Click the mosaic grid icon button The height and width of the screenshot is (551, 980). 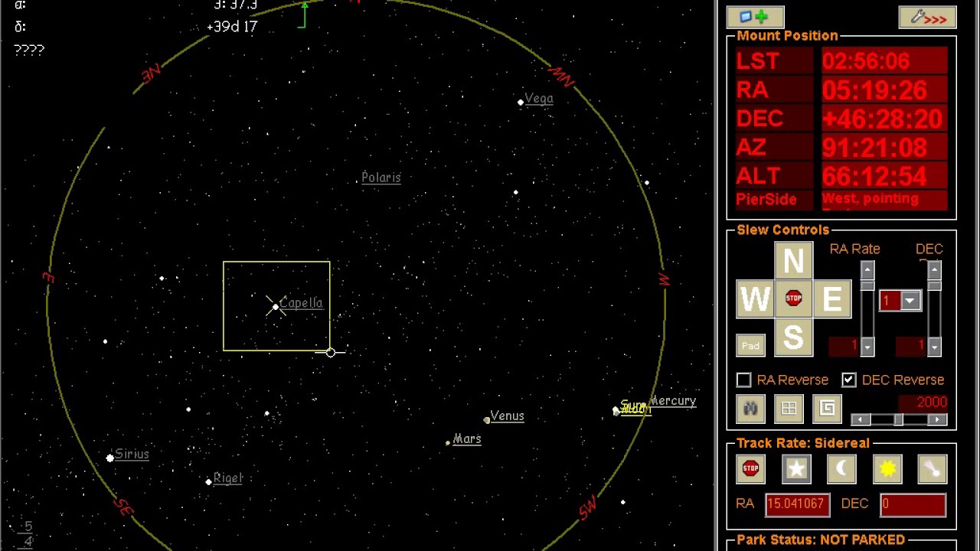point(789,409)
